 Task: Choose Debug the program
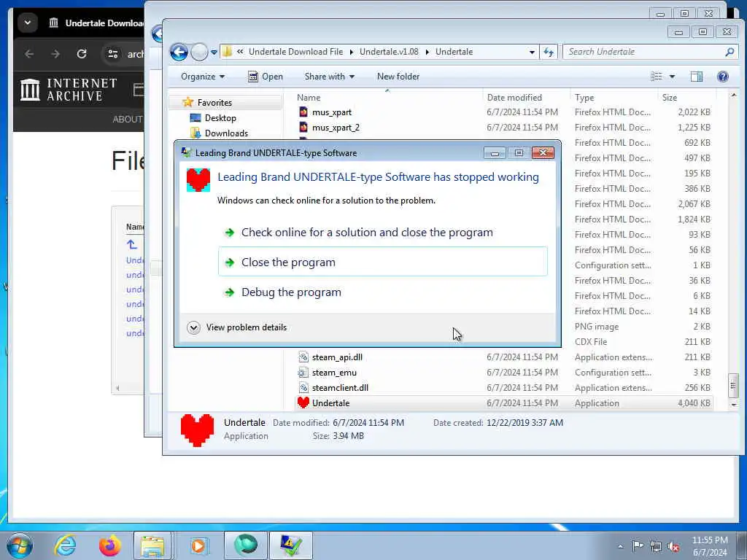pyautogui.click(x=290, y=292)
